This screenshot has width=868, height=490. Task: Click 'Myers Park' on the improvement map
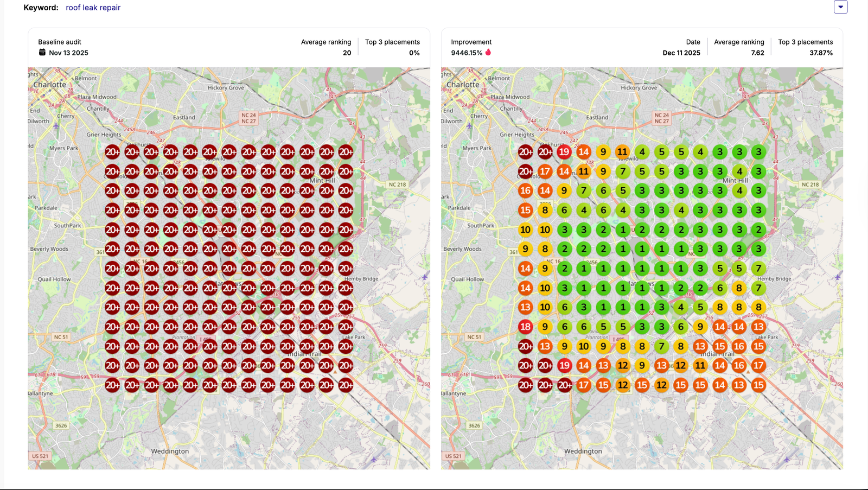point(477,148)
